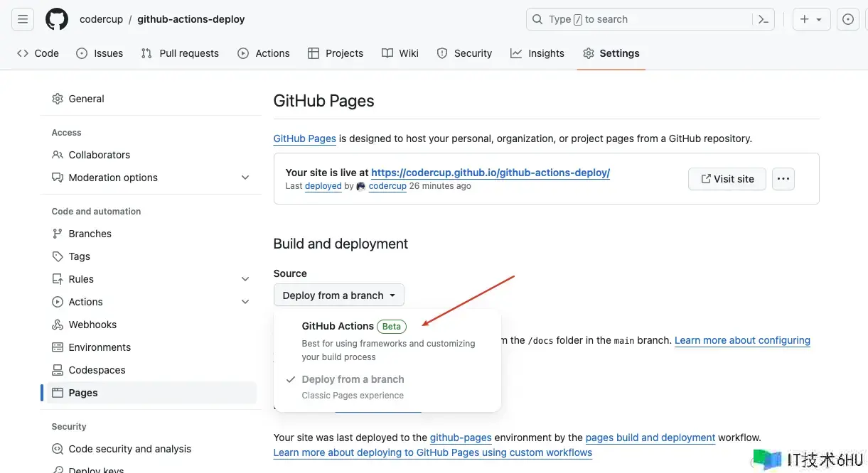Open the Deploy from a branch dropdown

click(x=338, y=295)
